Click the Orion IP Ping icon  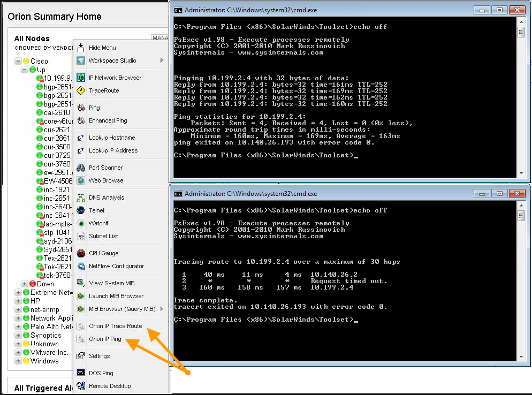[81, 339]
